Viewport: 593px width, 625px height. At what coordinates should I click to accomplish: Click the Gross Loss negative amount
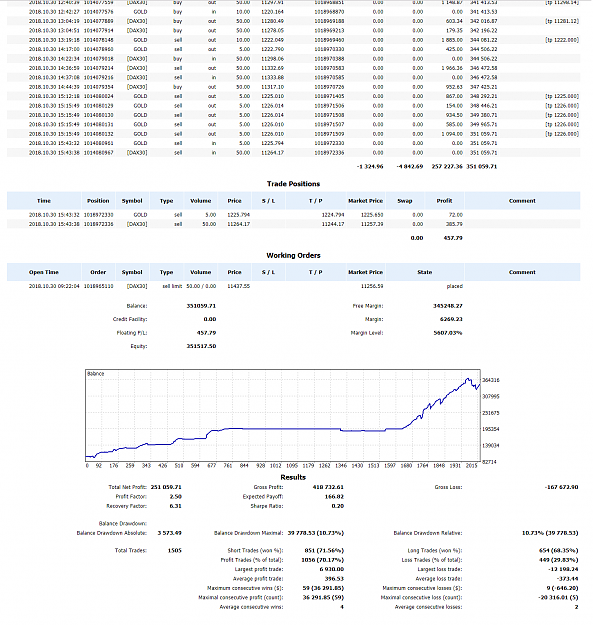[x=562, y=487]
